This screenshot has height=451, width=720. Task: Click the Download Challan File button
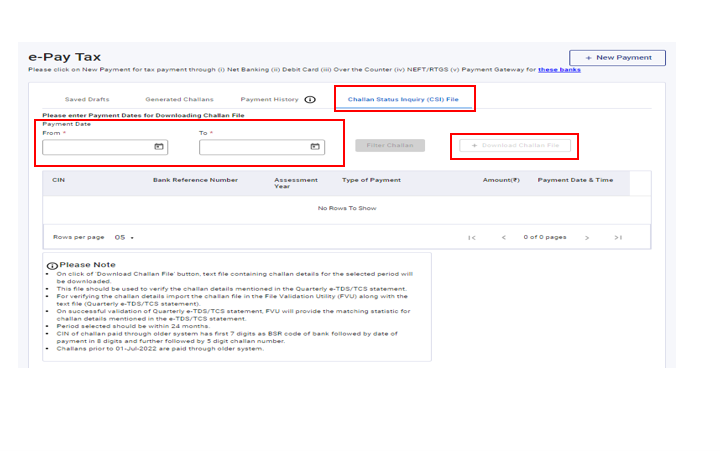[516, 146]
